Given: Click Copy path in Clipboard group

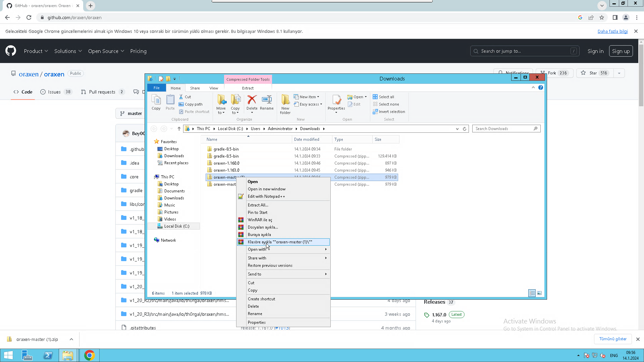Looking at the screenshot, I should (191, 104).
